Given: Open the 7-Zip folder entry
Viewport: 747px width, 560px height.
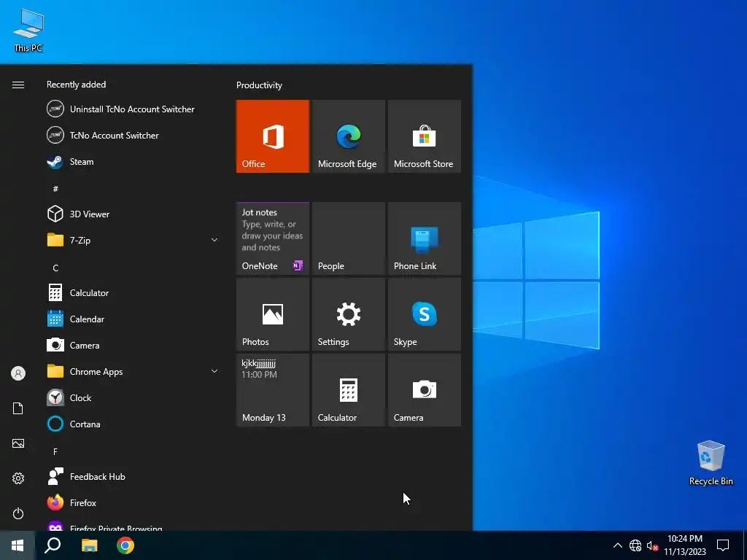Looking at the screenshot, I should coord(133,241).
